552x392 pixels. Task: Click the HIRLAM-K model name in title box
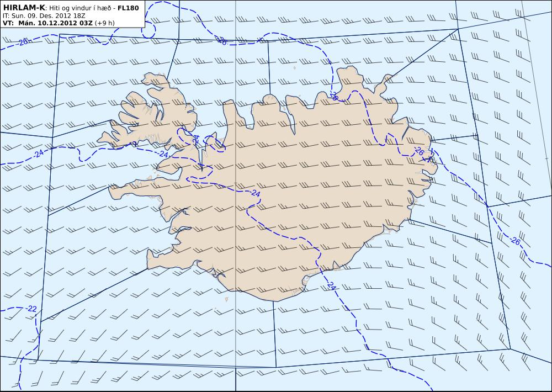coord(24,8)
